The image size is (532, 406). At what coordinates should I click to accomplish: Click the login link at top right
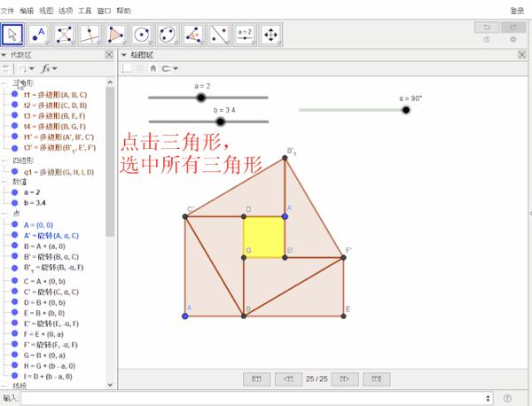[518, 11]
